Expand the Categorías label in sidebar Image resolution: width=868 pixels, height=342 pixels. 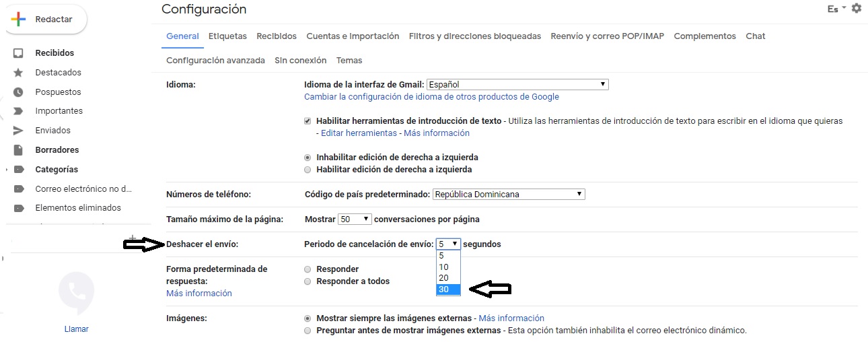7,170
